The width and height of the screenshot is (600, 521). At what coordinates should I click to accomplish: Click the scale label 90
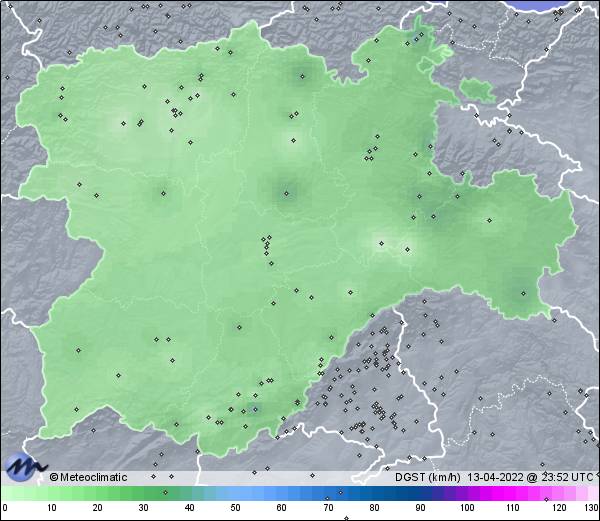coord(421,508)
